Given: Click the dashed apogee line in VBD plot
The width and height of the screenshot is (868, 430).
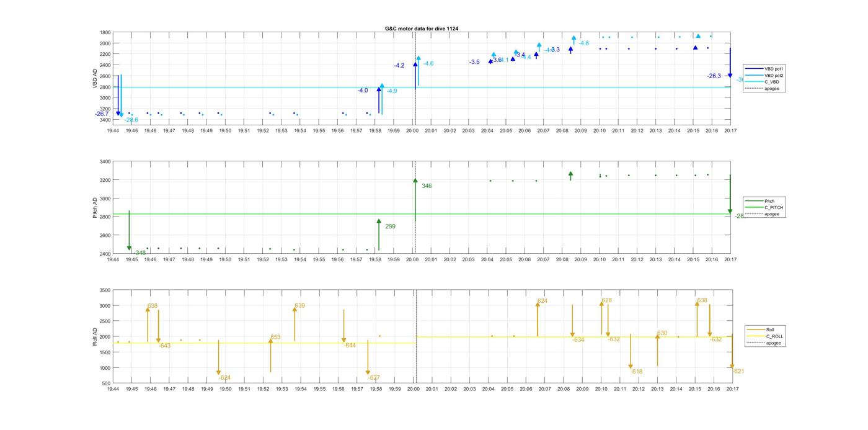Looking at the screenshot, I should click(x=415, y=78).
